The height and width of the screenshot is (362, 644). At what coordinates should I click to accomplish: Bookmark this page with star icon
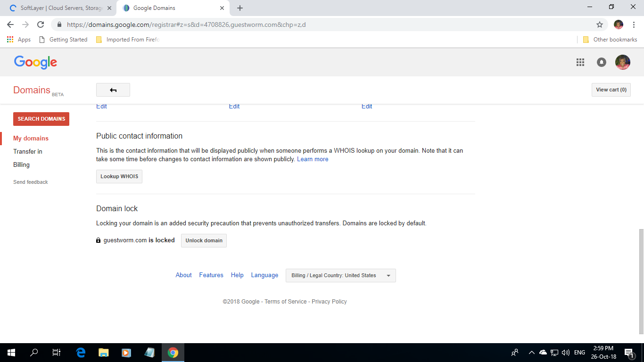600,25
